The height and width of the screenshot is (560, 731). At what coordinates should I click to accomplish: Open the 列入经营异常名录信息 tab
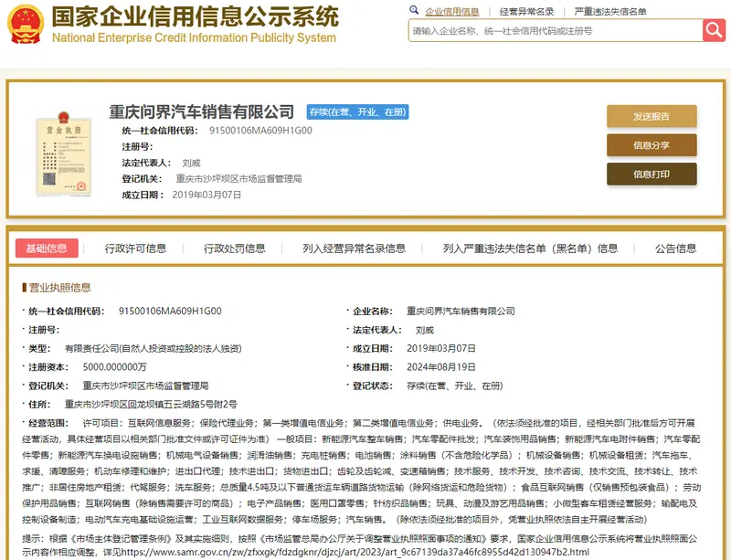tap(354, 248)
